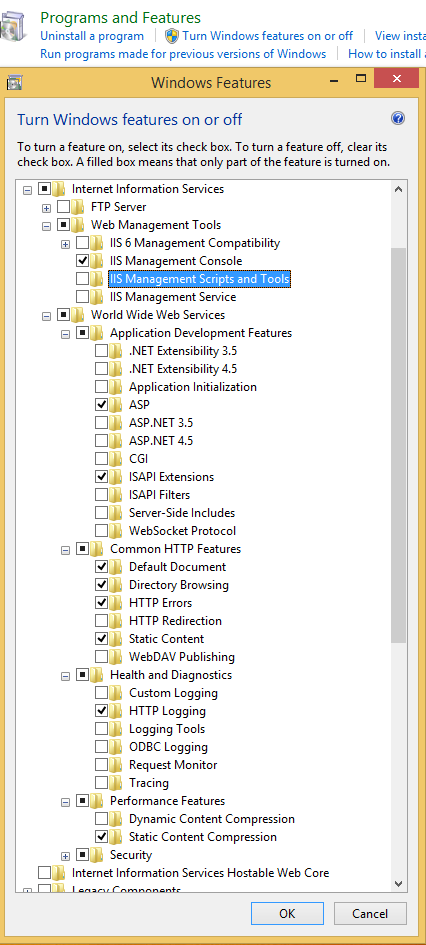Check HTTP Redirection
Image resolution: width=426 pixels, height=945 pixels.
(102, 621)
